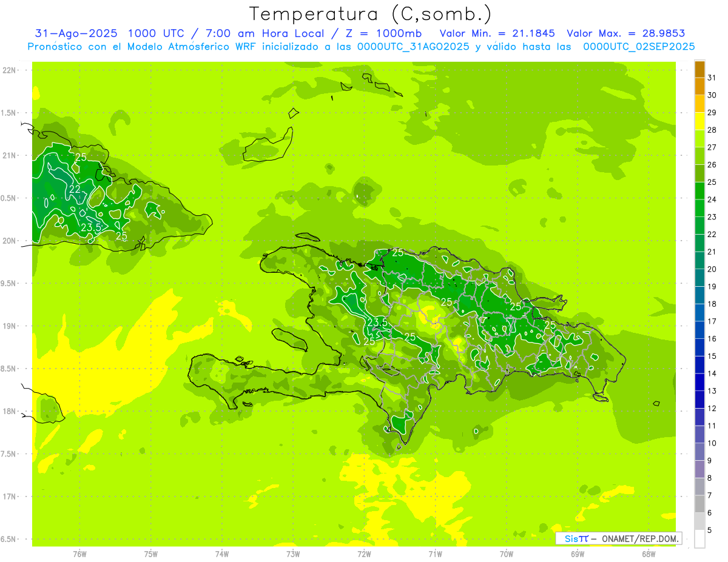Click the deep blue legend swatch between 13 and 14
Screen dimensions: 728x562
[699, 382]
